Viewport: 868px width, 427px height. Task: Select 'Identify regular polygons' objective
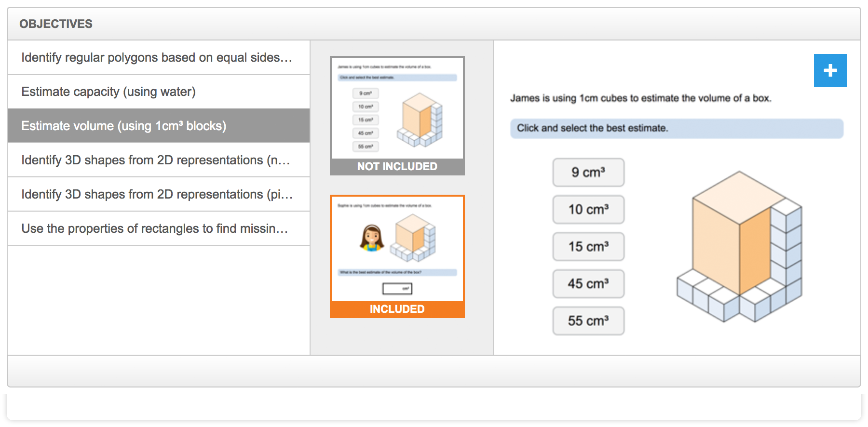pos(157,57)
